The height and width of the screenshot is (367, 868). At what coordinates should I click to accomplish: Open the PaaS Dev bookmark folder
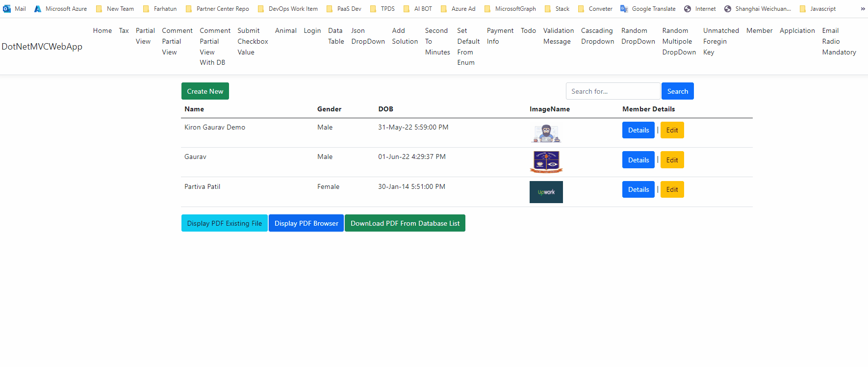pyautogui.click(x=344, y=9)
